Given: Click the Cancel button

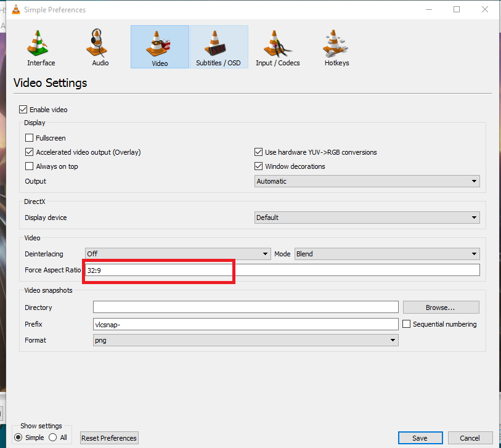Looking at the screenshot, I should [x=470, y=438].
